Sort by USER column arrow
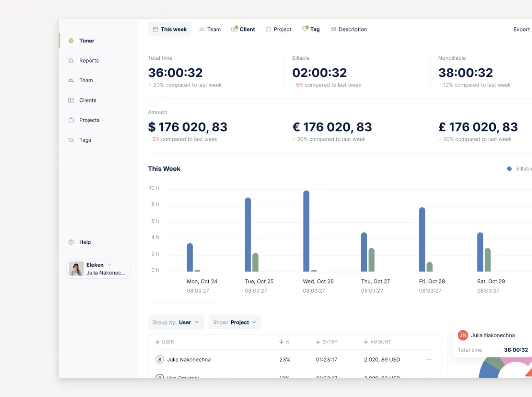Viewport: 532px width, 397px height. coord(157,342)
